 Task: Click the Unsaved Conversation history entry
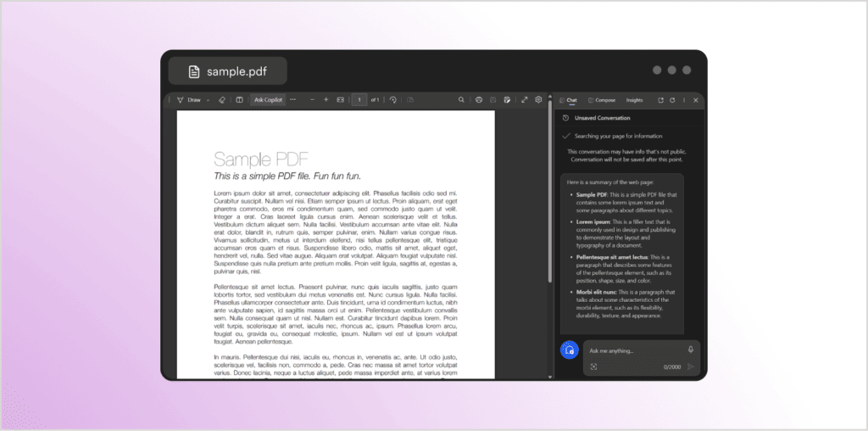pyautogui.click(x=602, y=118)
